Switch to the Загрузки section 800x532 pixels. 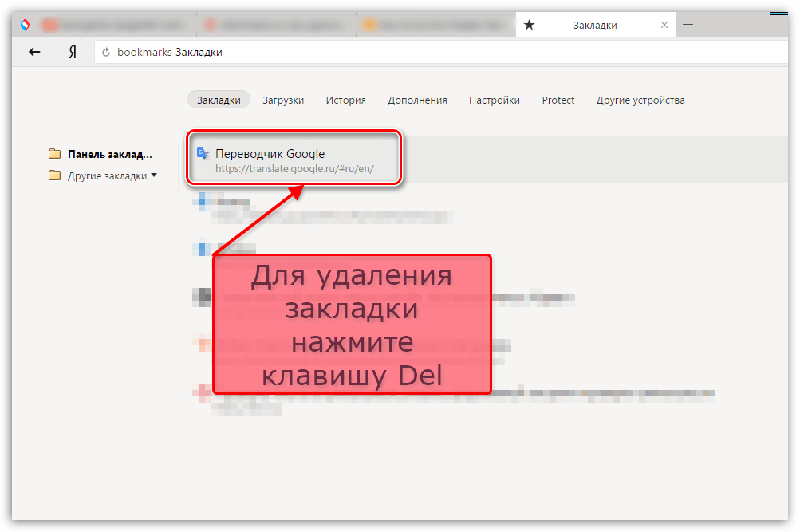[283, 100]
